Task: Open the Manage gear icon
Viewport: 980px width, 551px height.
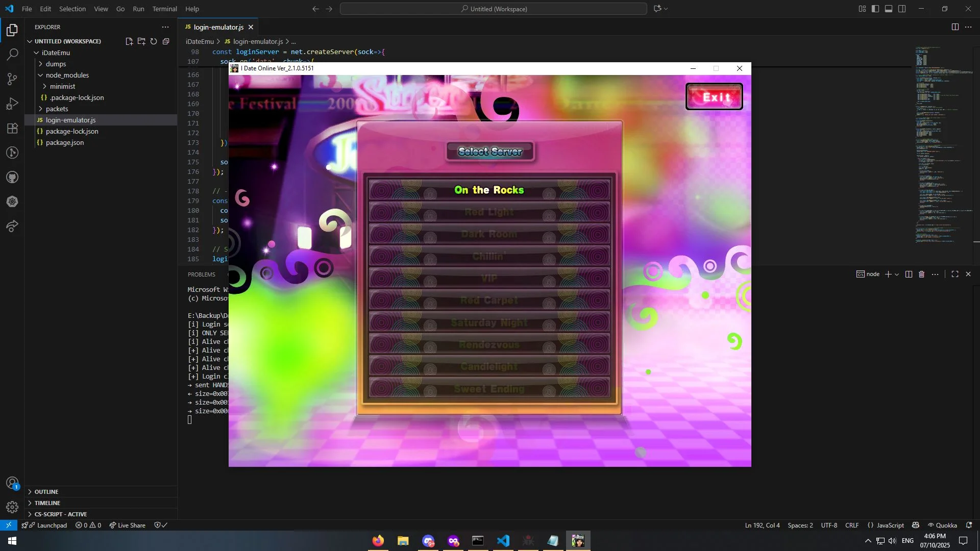Action: pyautogui.click(x=12, y=507)
